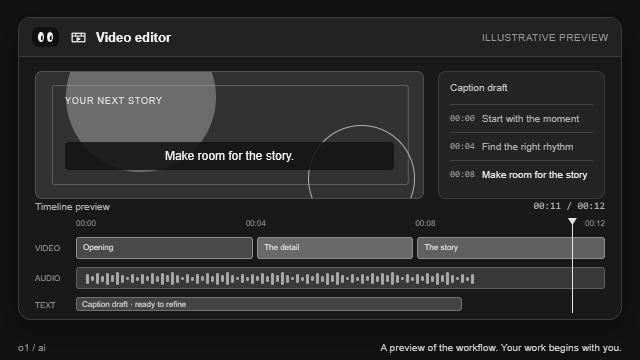Click the VIDEO track label
The height and width of the screenshot is (360, 640).
click(x=47, y=248)
